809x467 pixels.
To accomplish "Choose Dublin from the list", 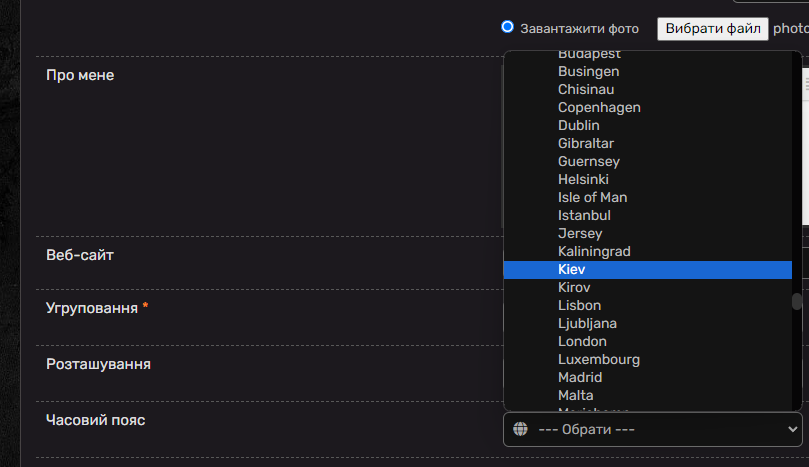I will pyautogui.click(x=648, y=125).
